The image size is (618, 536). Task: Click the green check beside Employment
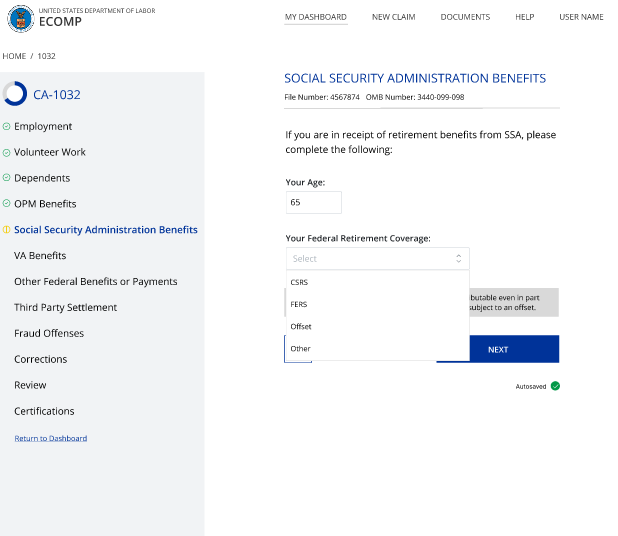(7, 126)
